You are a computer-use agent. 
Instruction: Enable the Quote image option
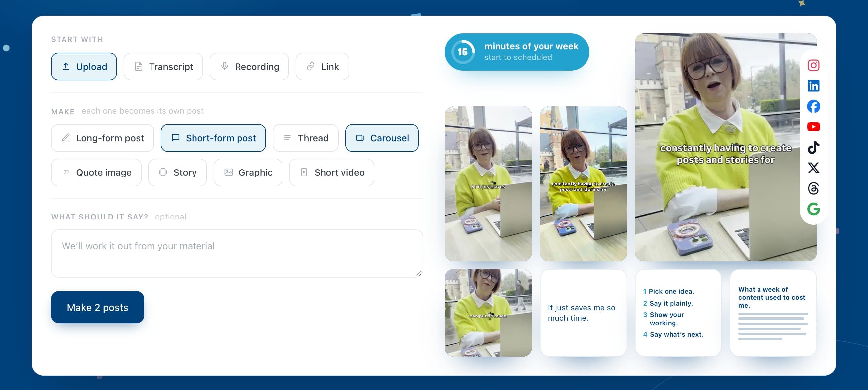[96, 172]
